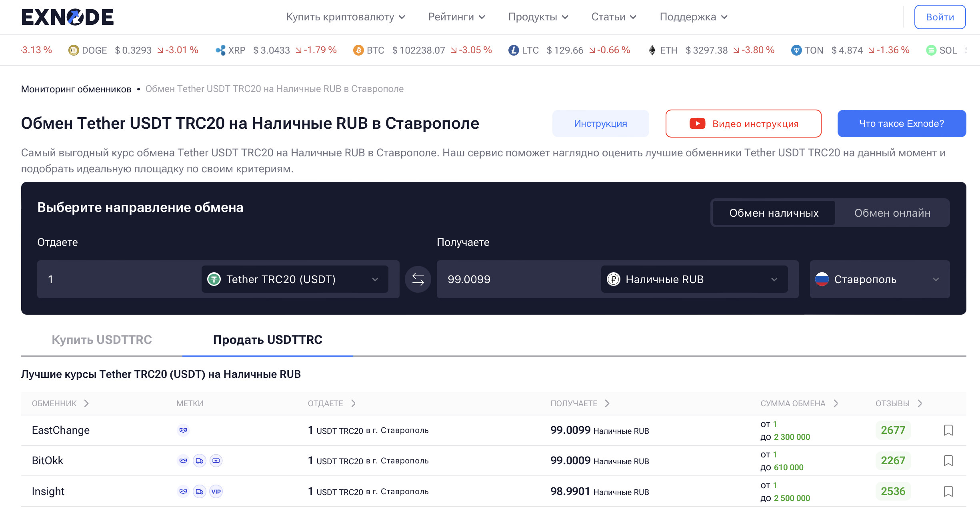
Task: Click the Отдаете amount input field
Action: (x=120, y=279)
